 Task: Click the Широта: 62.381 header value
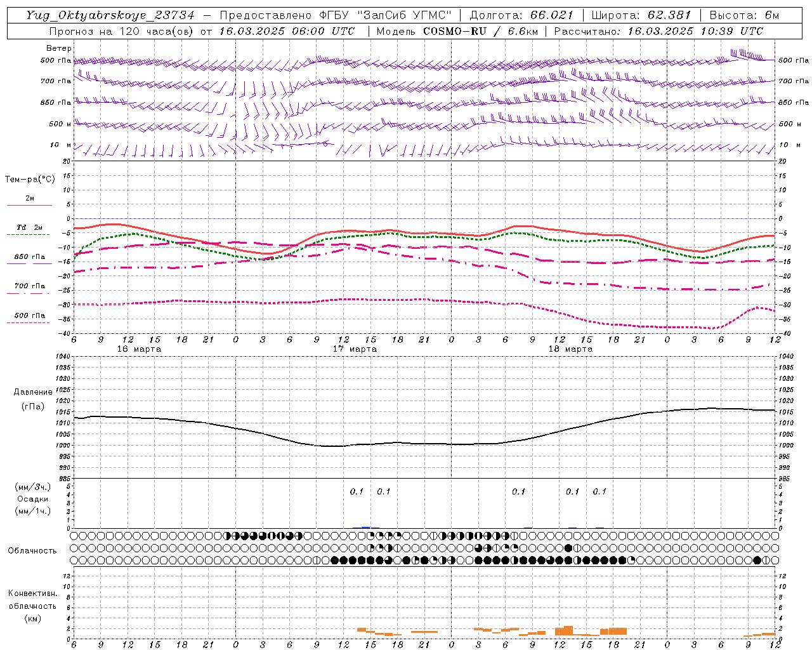click(641, 15)
